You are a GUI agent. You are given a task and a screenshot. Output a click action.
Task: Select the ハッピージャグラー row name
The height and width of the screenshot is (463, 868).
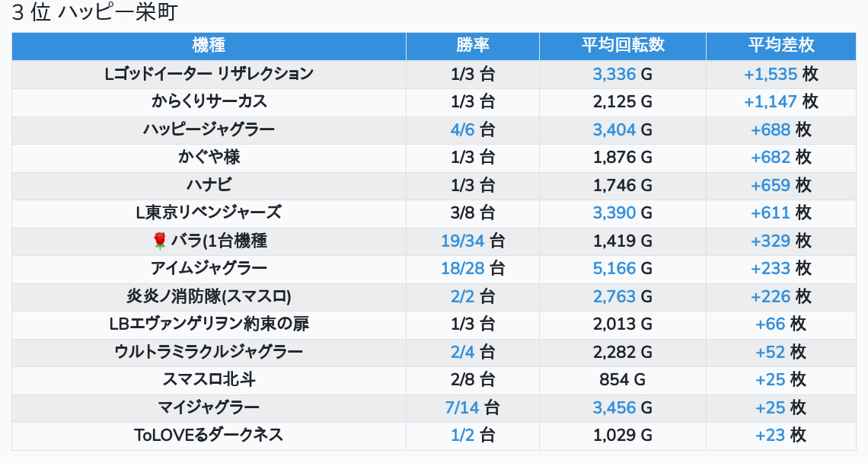click(x=209, y=129)
